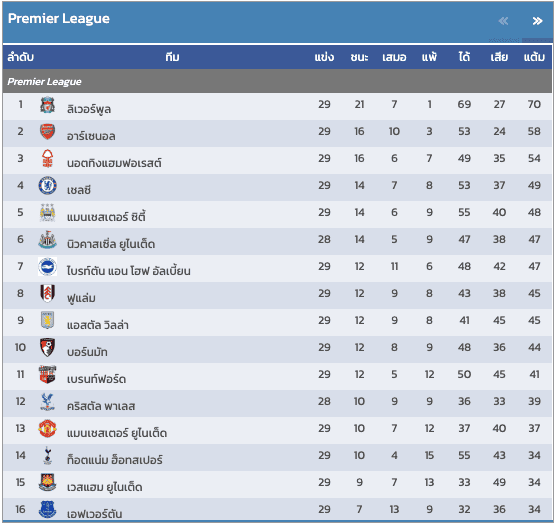Select the gray Premier League group row
This screenshot has width=557, height=523.
tap(277, 81)
